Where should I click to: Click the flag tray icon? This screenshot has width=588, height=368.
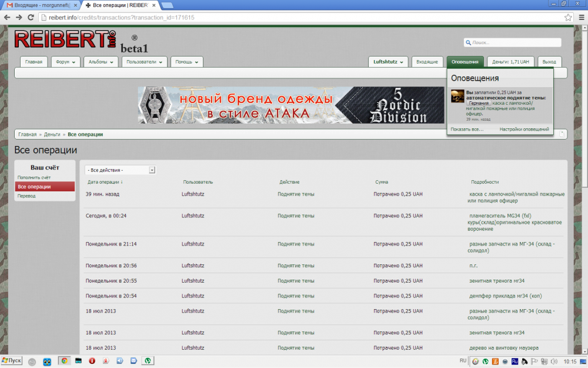pyautogui.click(x=534, y=362)
